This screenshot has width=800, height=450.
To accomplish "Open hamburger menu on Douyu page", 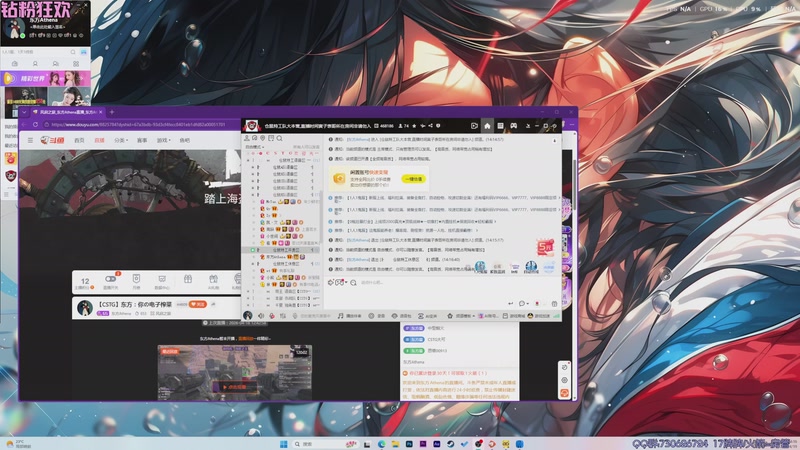I will tap(30, 140).
